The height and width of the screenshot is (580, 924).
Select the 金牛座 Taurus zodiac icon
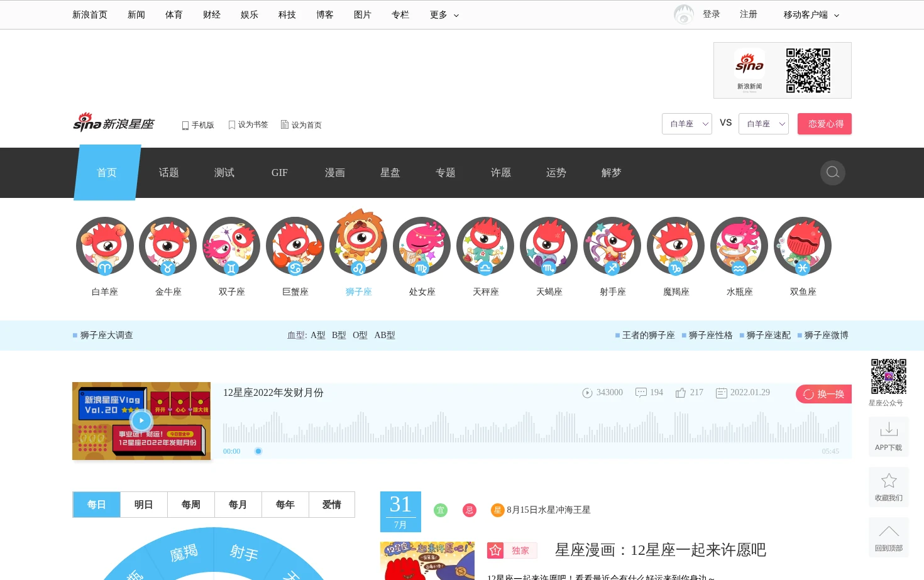(x=168, y=246)
